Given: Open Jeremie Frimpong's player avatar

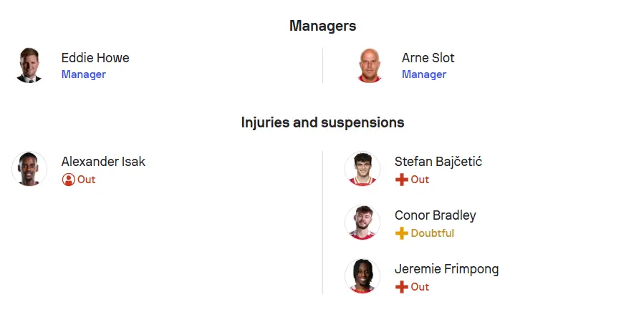Looking at the screenshot, I should [362, 276].
